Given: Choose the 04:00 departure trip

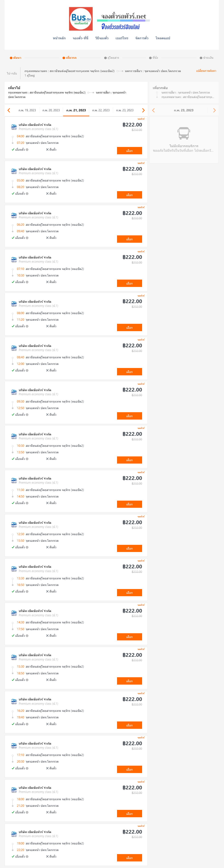Looking at the screenshot, I should pos(129,151).
